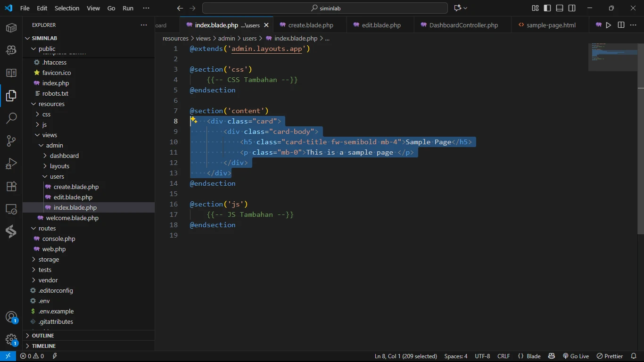Collapse the resources folder

click(51, 104)
